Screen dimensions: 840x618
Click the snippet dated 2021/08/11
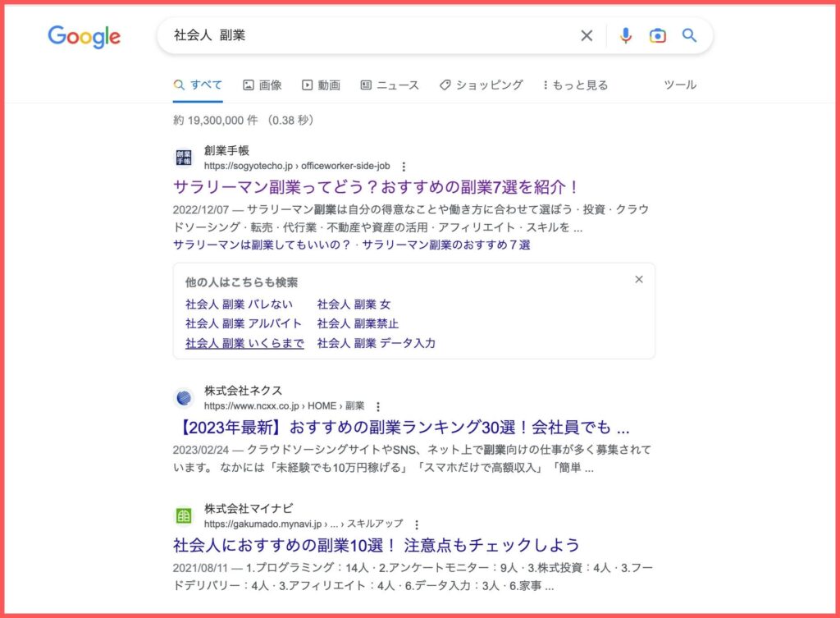coord(413,576)
